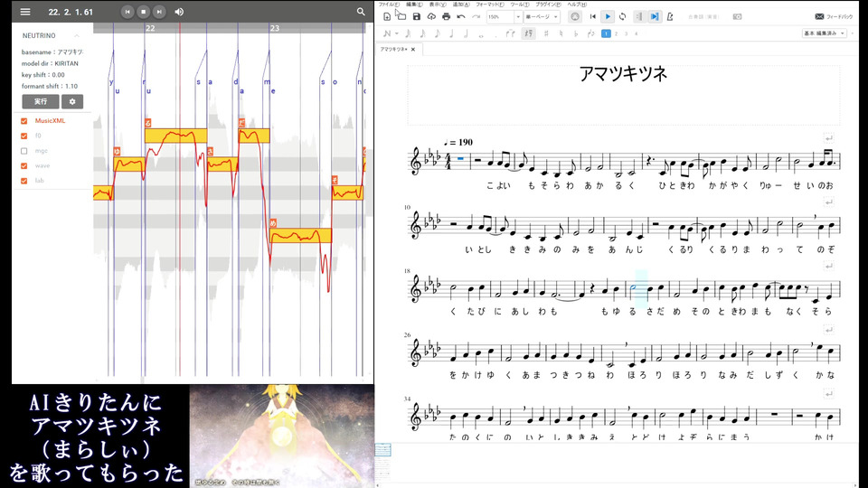868x488 pixels.
Task: Stop playback in NEUTRINO editor
Action: [144, 12]
